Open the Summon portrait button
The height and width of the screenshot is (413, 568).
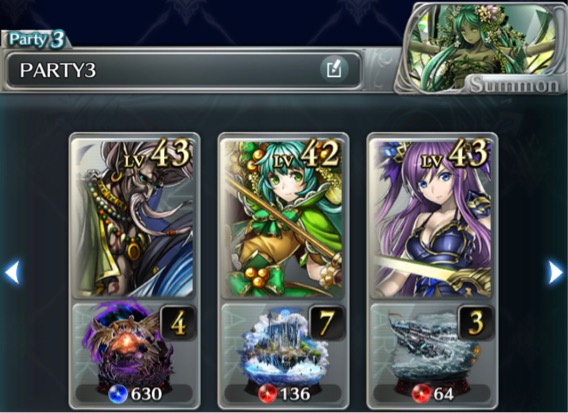[x=481, y=48]
